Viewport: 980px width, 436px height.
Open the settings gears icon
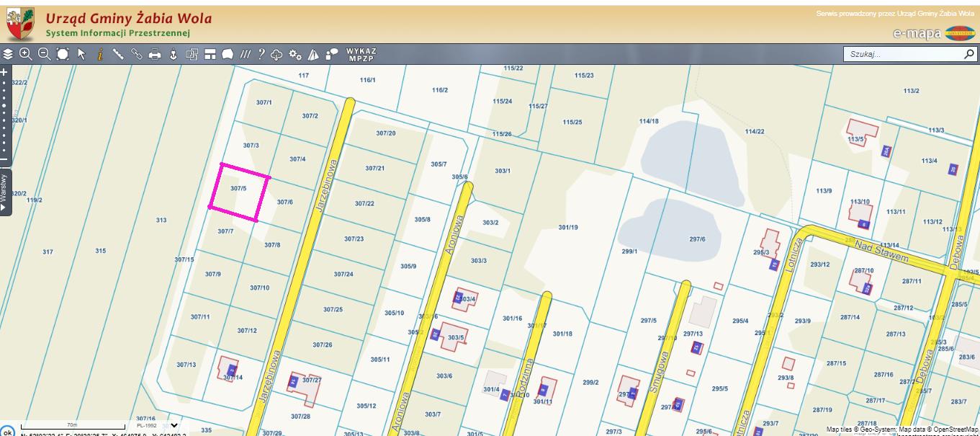pyautogui.click(x=295, y=54)
